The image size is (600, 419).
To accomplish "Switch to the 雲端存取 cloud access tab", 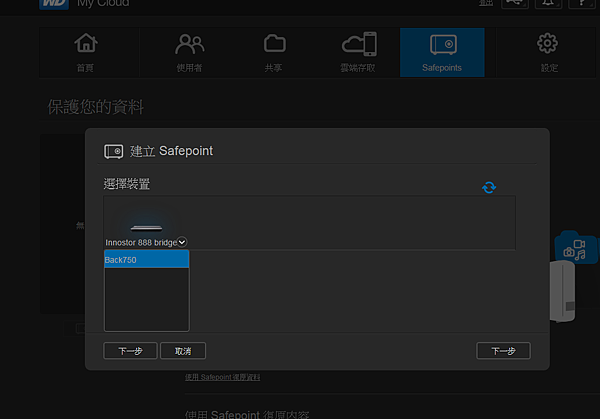I will pos(358,52).
